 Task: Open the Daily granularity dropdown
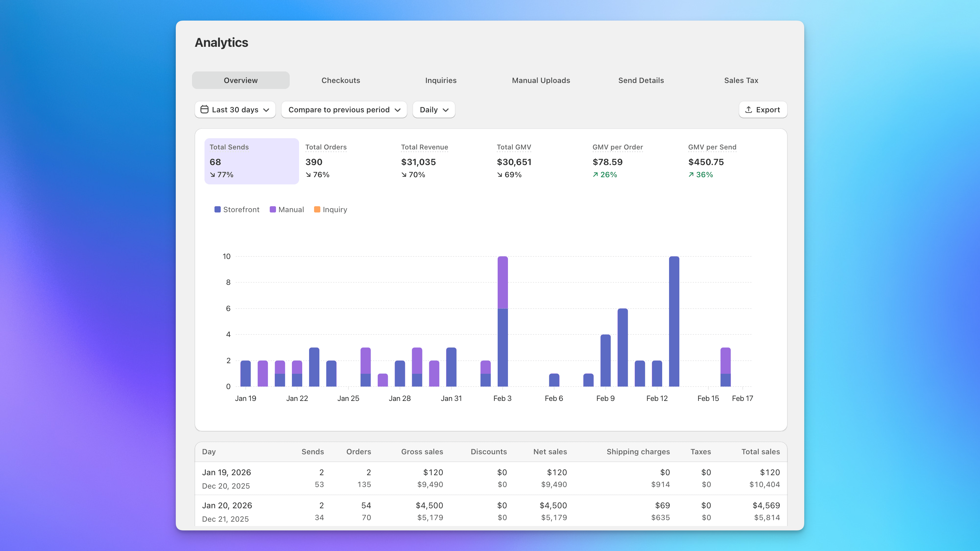click(x=433, y=110)
